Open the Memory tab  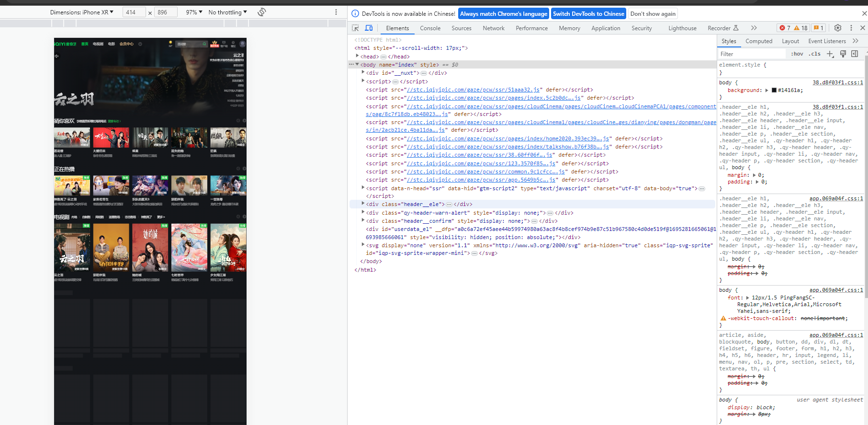[569, 28]
